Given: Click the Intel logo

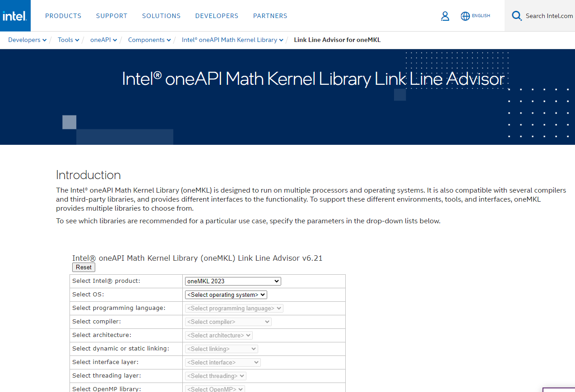Looking at the screenshot, I should pos(15,15).
